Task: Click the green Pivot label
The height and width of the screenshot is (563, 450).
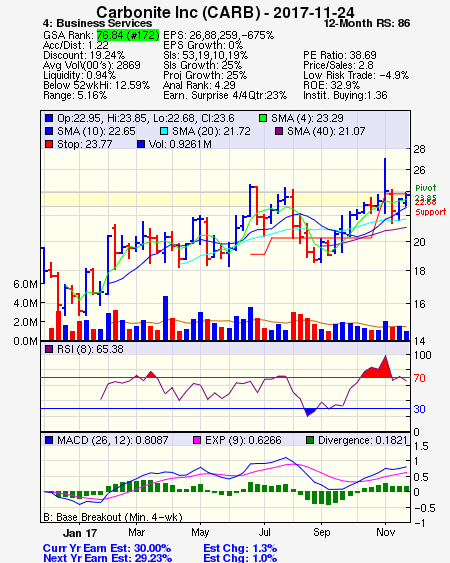Action: click(426, 188)
